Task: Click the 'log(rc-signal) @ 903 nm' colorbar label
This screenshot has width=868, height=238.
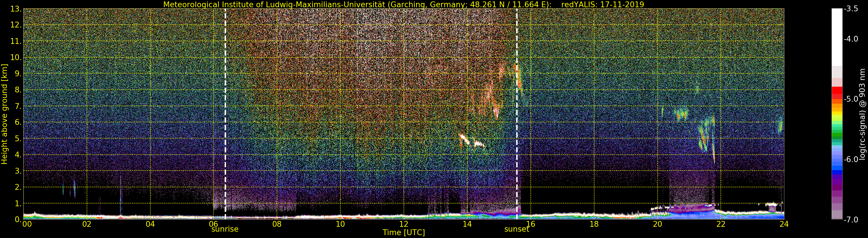Action: [x=862, y=114]
